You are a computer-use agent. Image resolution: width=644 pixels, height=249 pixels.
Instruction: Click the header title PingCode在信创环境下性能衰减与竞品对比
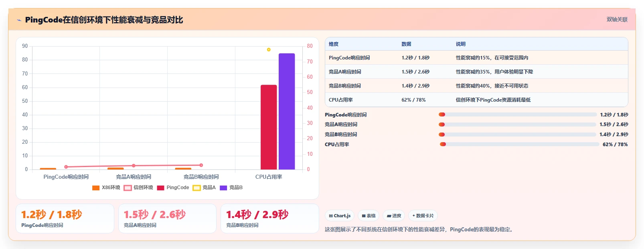tap(104, 20)
